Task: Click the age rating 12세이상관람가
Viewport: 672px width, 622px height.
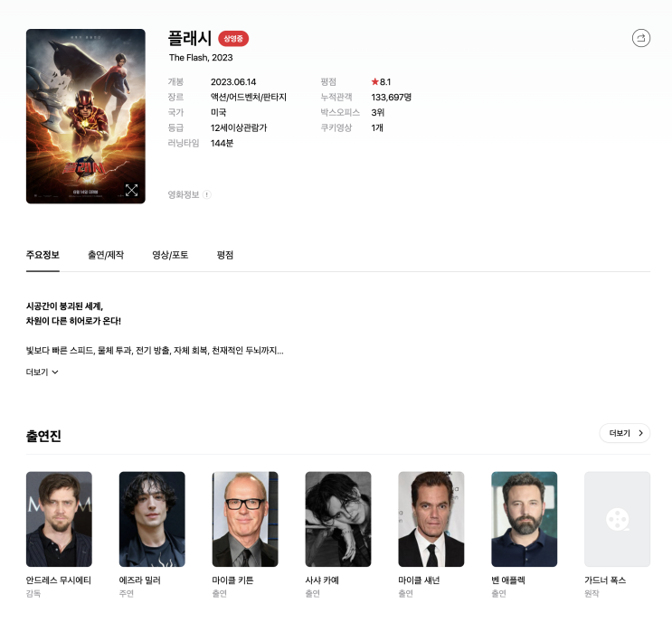Action: (238, 127)
